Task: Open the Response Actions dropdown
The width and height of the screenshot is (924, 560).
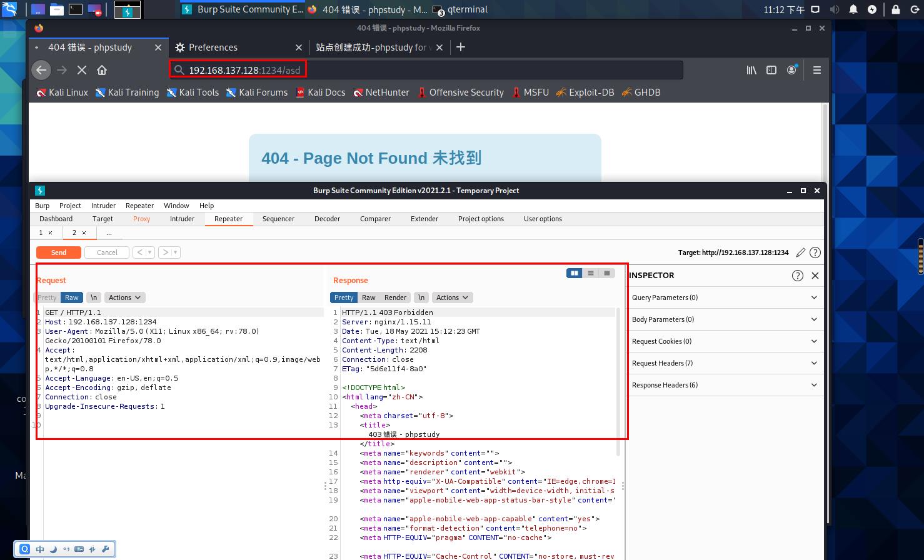Action: (x=452, y=297)
